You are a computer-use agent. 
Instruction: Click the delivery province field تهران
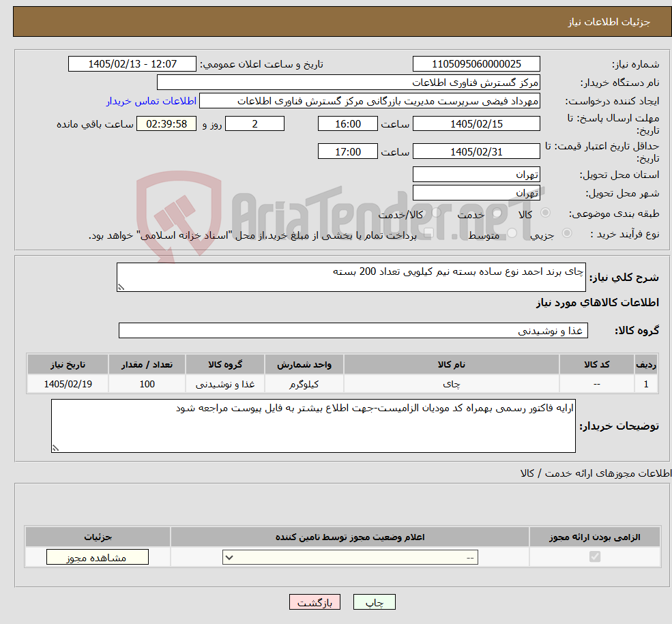476,175
